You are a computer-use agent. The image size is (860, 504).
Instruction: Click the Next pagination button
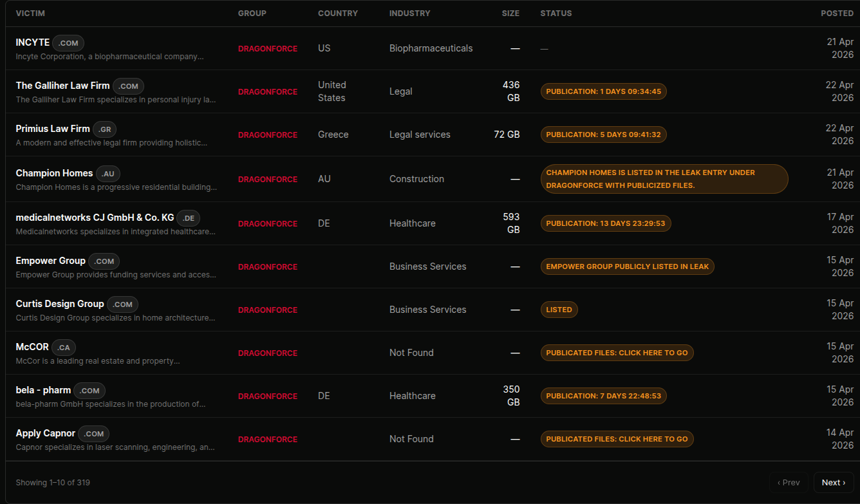(834, 483)
